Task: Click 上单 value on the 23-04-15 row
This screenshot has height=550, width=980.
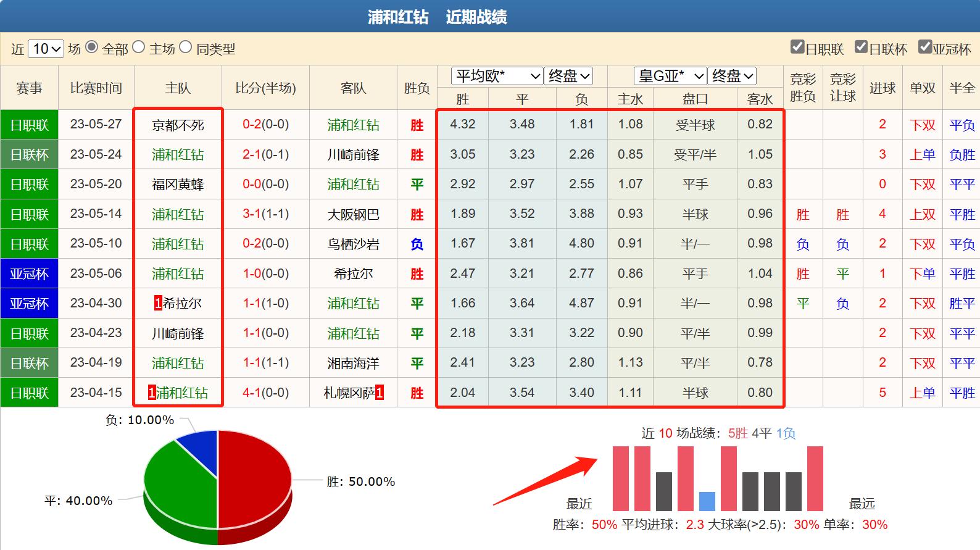Action: [923, 393]
